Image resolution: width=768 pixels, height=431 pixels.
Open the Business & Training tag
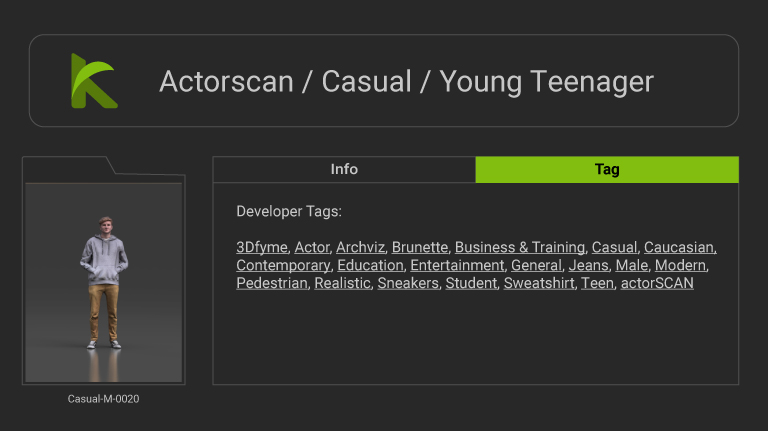519,247
